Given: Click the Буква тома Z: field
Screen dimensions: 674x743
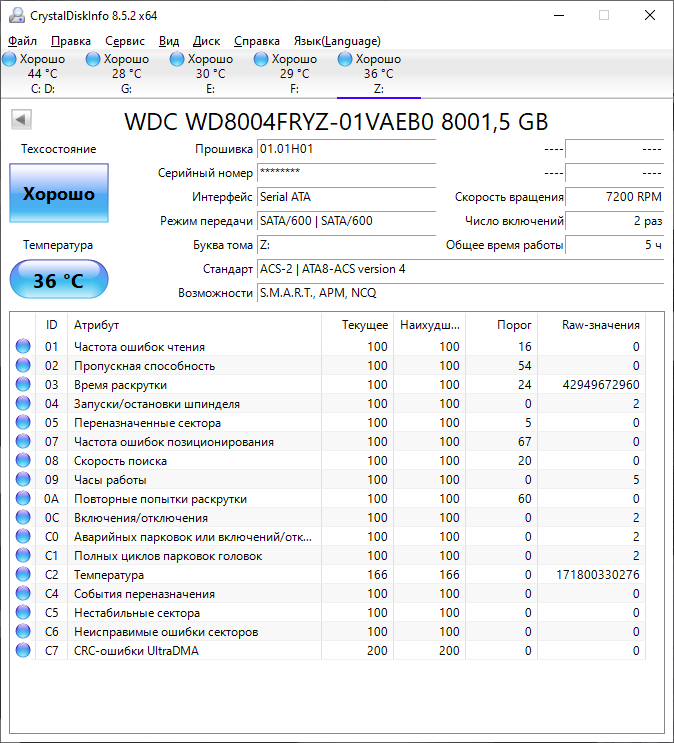Looking at the screenshot, I should 346,245.
